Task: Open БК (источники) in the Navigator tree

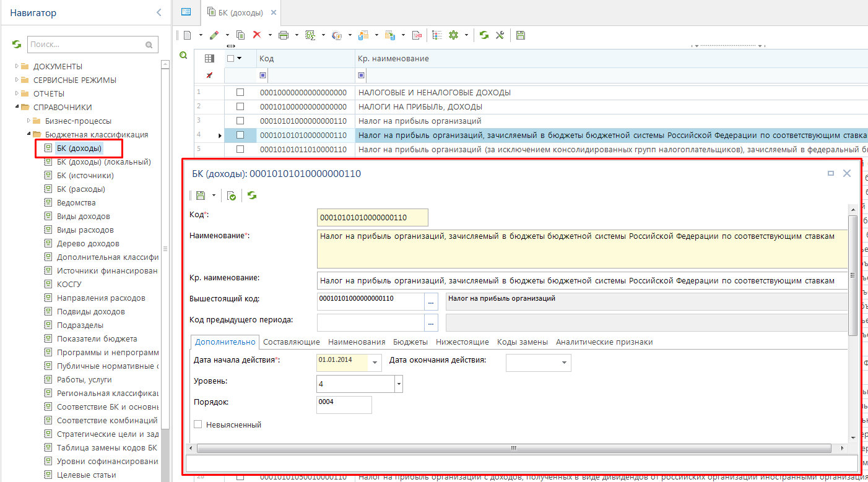Action: click(x=85, y=176)
